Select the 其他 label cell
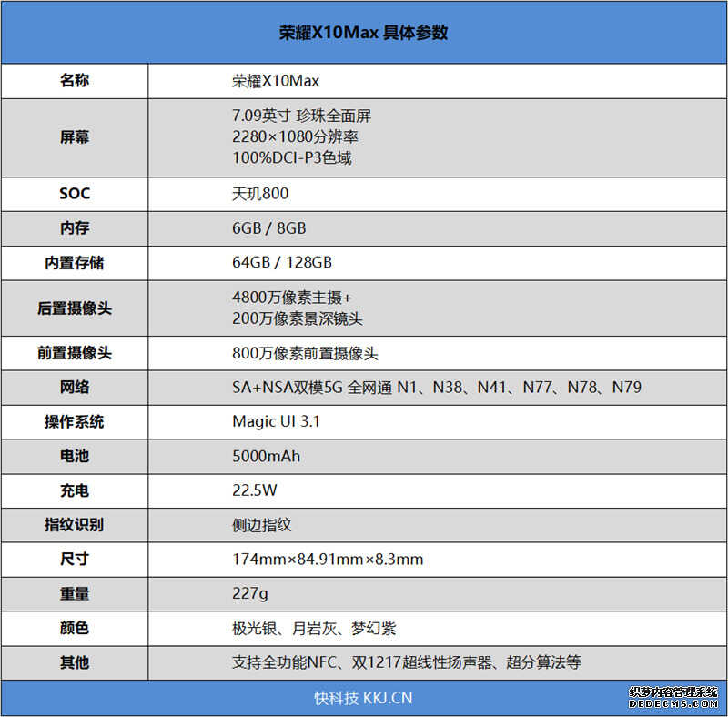This screenshot has width=728, height=717. click(75, 662)
